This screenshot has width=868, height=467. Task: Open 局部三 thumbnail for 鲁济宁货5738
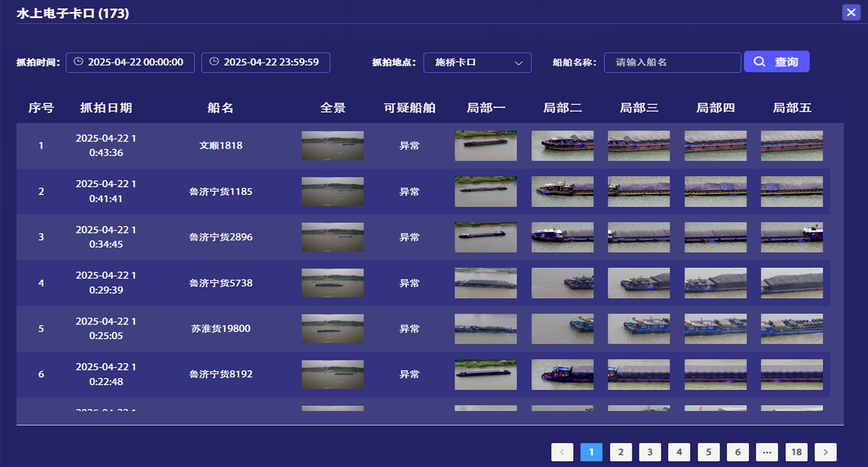639,283
